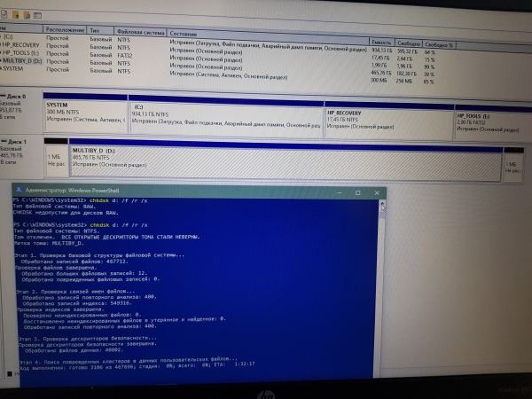The height and width of the screenshot is (399, 532).
Task: Sort by the Файловая система column header
Action: (139, 30)
